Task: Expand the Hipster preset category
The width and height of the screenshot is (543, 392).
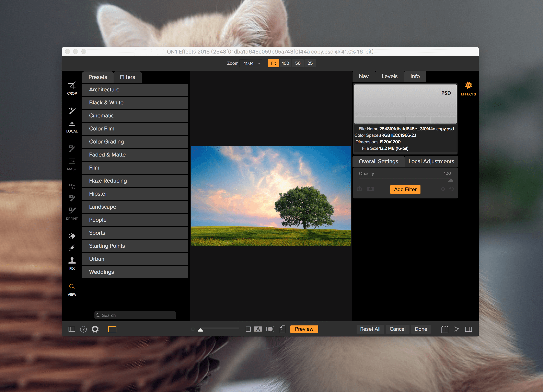Action: [135, 194]
